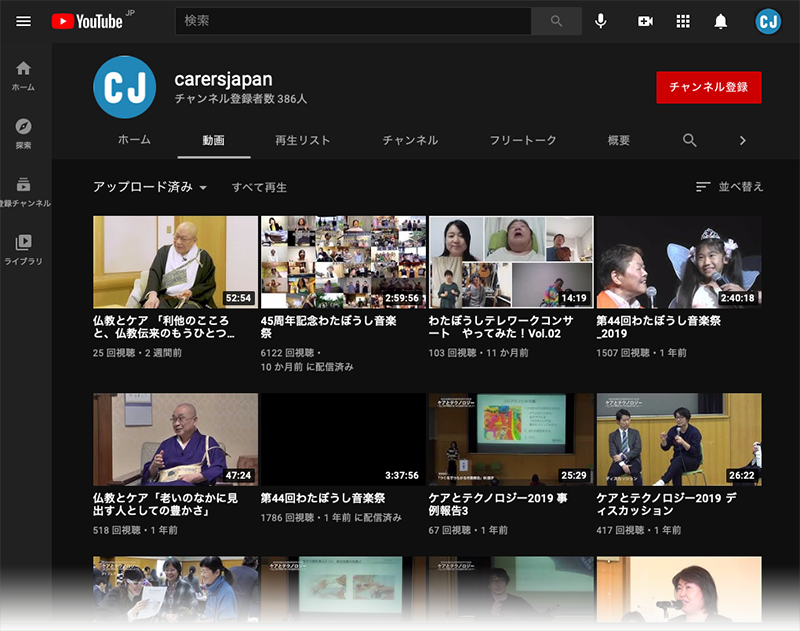Viewport: 800px width, 631px height.
Task: Open the CJ account avatar menu
Action: 768,21
